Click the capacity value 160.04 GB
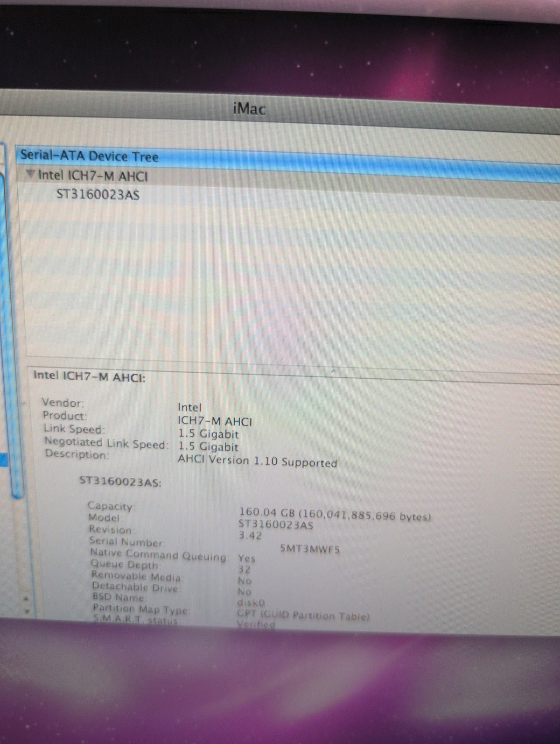Viewport: 560px width, 744px height. tap(335, 515)
